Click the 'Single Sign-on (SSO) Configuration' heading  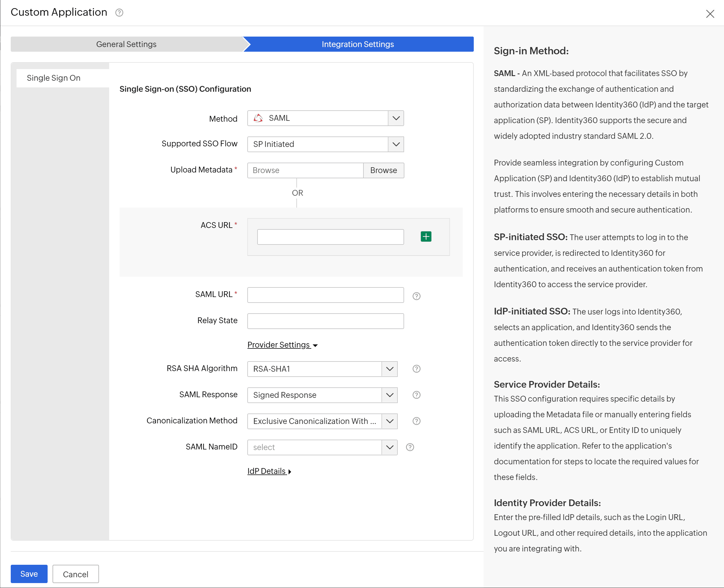pyautogui.click(x=185, y=89)
